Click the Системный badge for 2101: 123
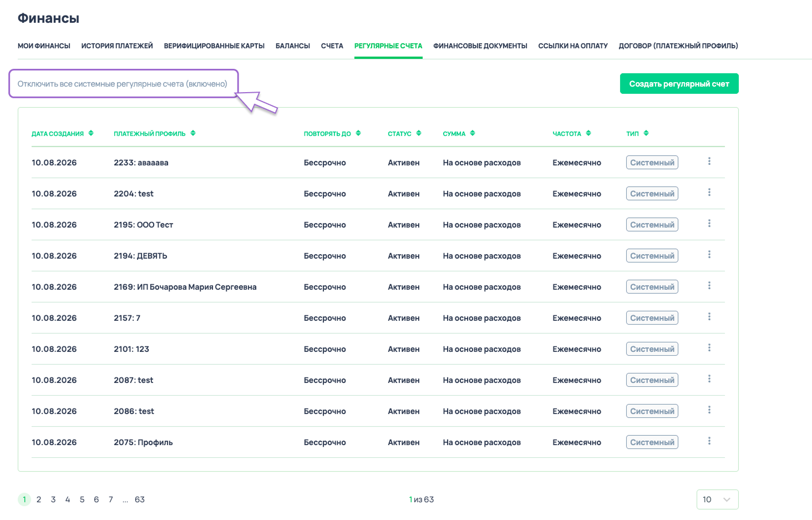 (652, 349)
